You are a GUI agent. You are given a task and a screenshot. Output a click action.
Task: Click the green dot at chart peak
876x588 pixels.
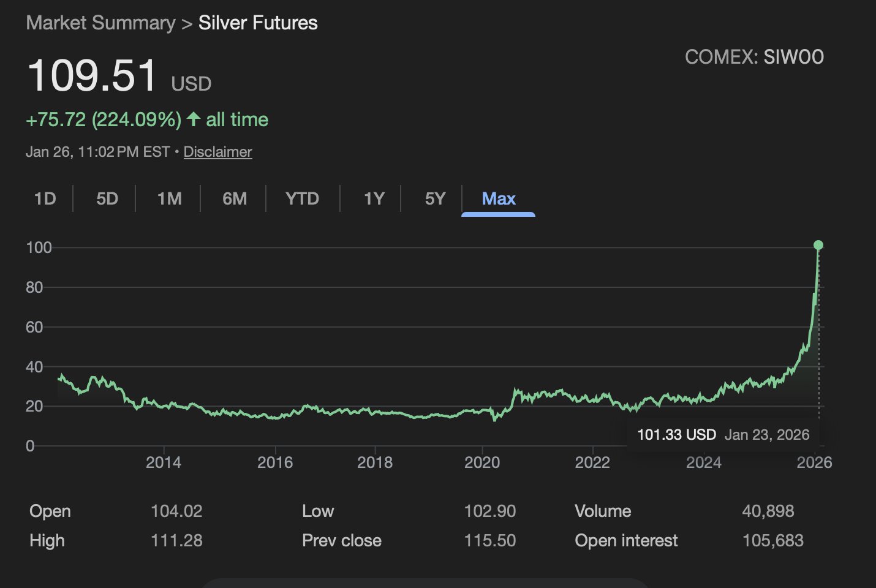tap(818, 246)
